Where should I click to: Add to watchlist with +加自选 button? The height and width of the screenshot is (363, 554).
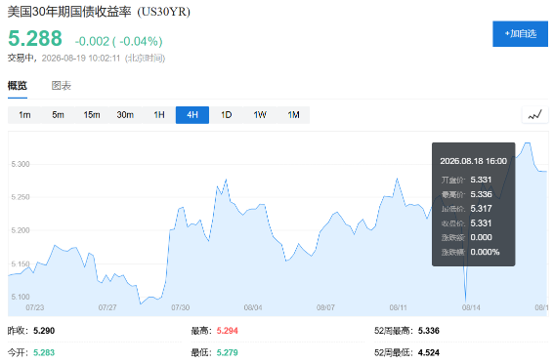point(520,34)
